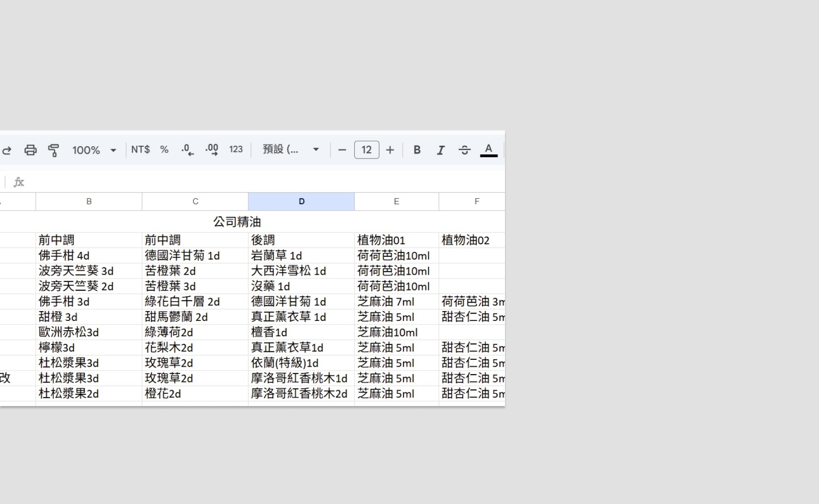The width and height of the screenshot is (819, 504).
Task: Click cell 歐洲赤松3d
Action: pos(89,332)
